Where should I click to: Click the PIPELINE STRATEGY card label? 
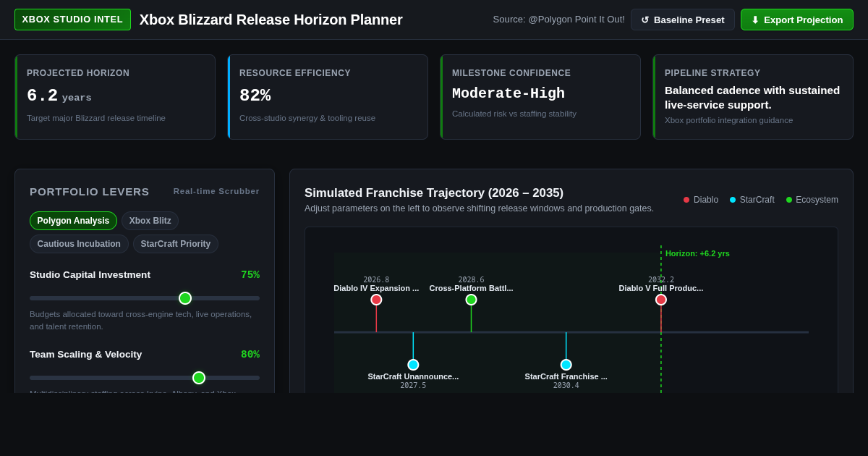point(712,73)
